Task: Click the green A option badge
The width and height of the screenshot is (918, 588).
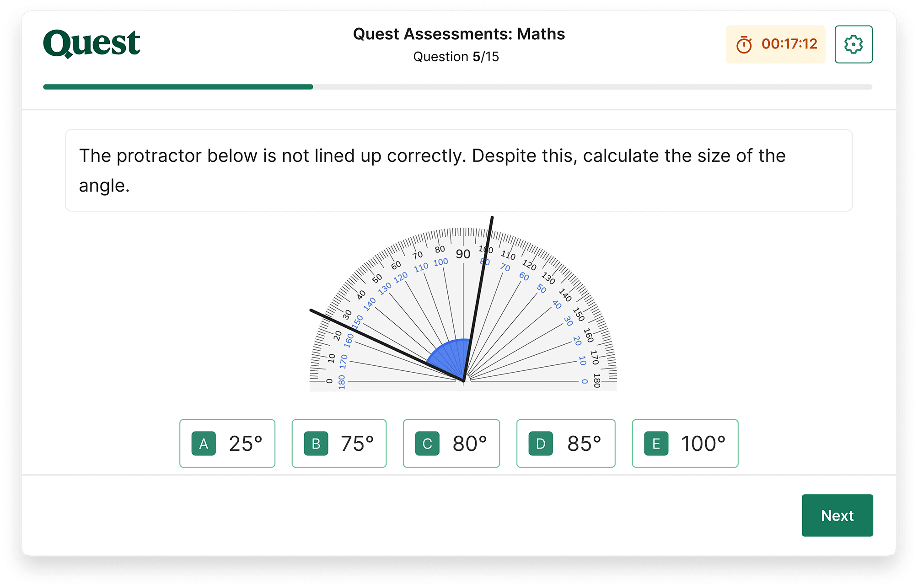Action: tap(204, 443)
